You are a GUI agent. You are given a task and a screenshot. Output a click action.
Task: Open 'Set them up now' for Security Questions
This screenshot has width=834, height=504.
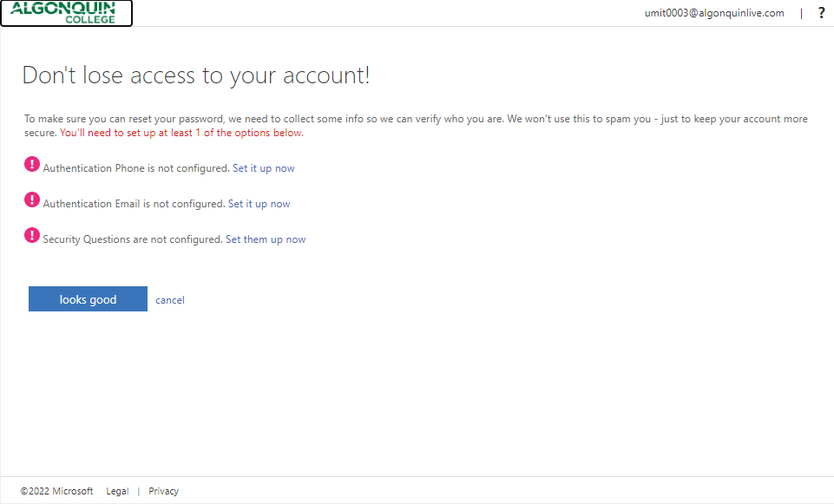click(266, 239)
